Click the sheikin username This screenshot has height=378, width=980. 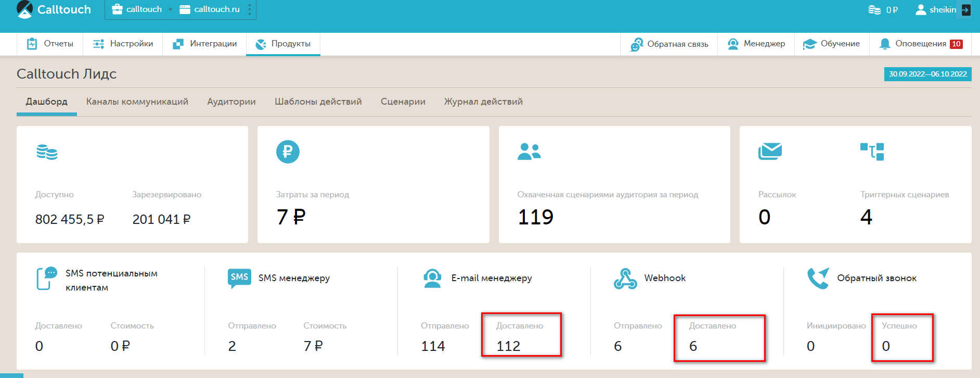943,10
